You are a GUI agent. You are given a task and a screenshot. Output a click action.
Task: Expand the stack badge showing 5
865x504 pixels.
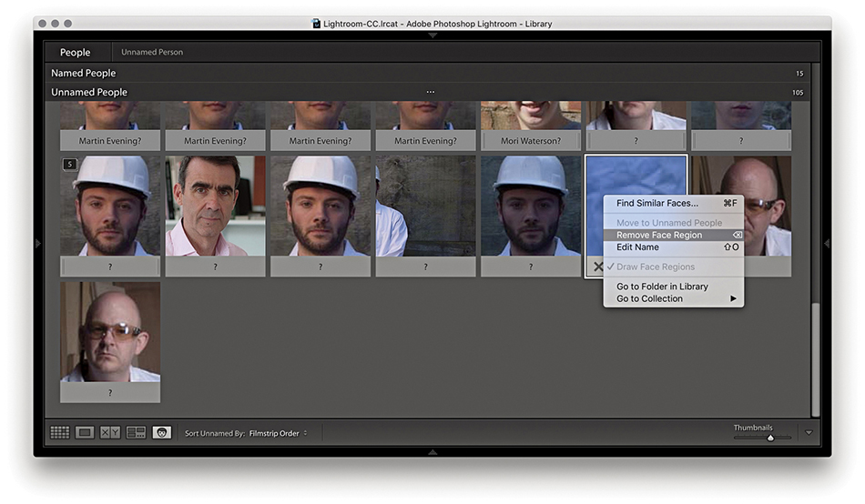[x=69, y=165]
